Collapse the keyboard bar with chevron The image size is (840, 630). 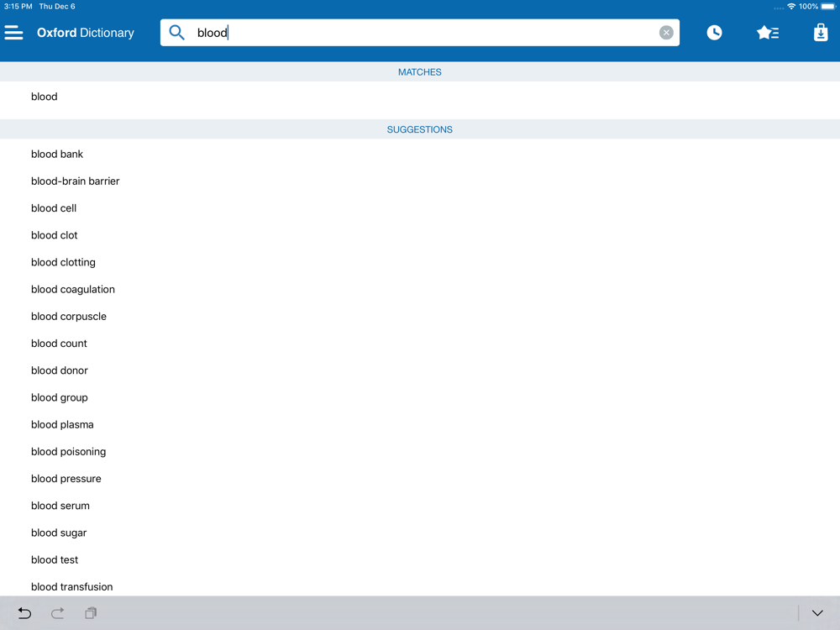click(817, 613)
